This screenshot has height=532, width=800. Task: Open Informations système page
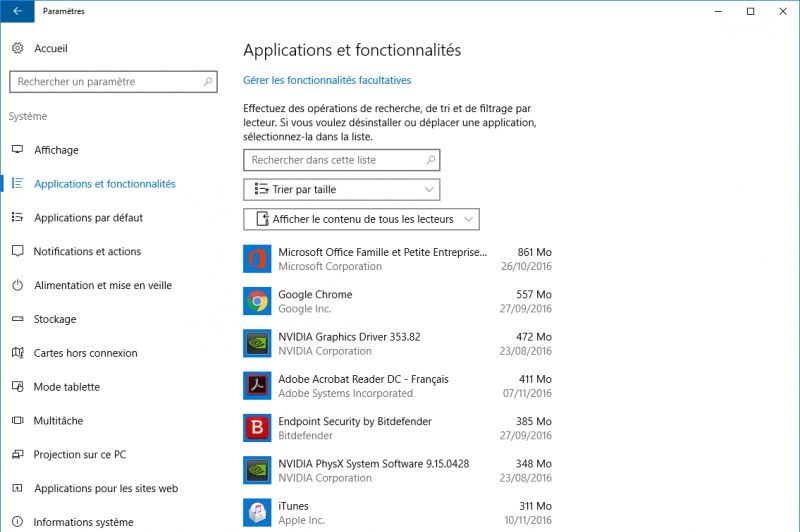(83, 522)
